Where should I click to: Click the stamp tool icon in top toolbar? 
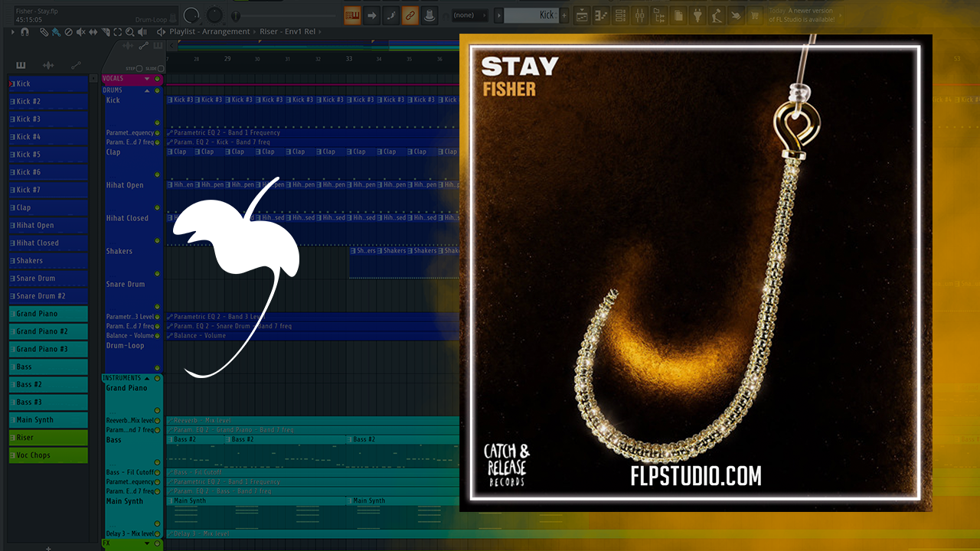[x=429, y=15]
